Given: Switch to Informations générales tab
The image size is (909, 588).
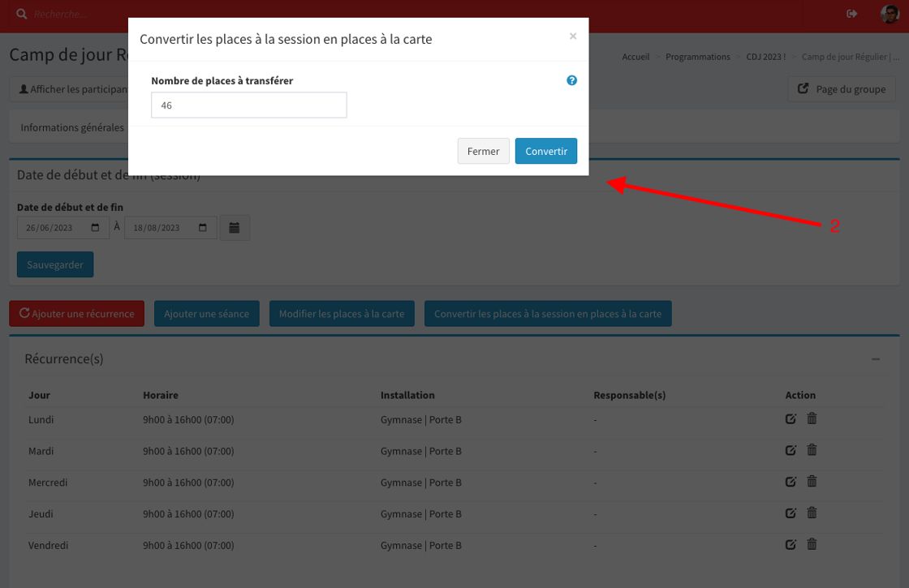Looking at the screenshot, I should tap(72, 128).
